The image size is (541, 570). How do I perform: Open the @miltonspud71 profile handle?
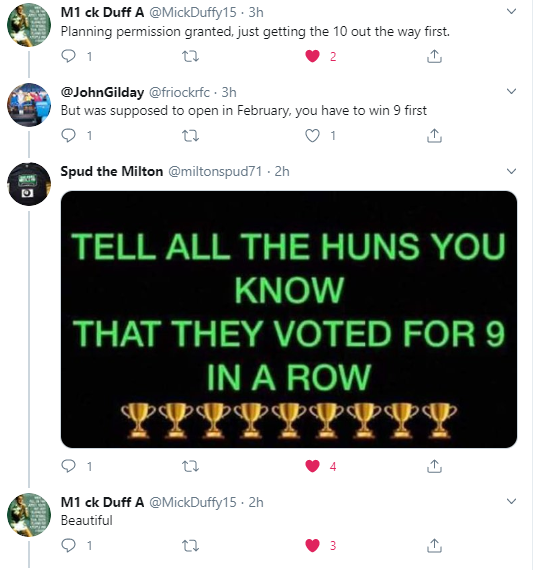[x=215, y=171]
